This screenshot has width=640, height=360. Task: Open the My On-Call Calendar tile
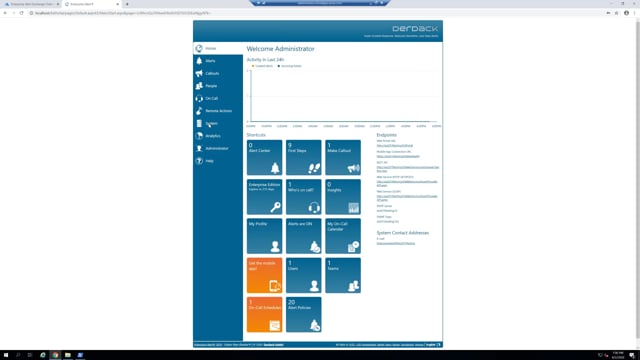[343, 236]
